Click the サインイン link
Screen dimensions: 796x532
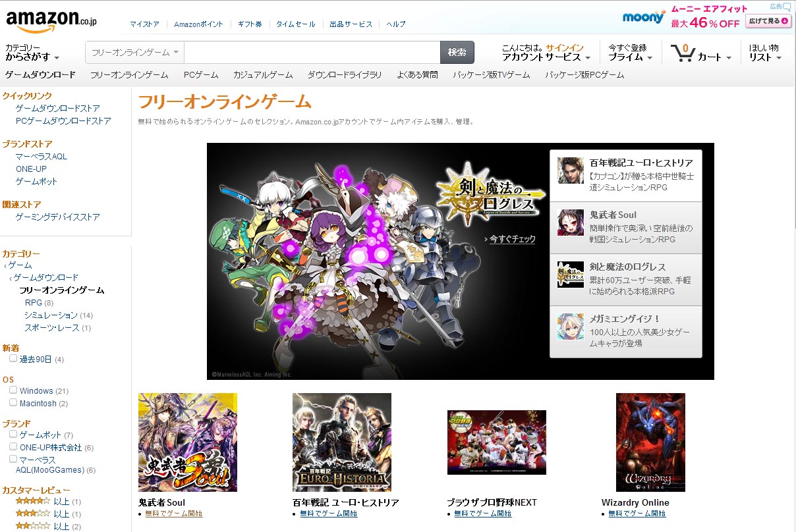[x=565, y=48]
